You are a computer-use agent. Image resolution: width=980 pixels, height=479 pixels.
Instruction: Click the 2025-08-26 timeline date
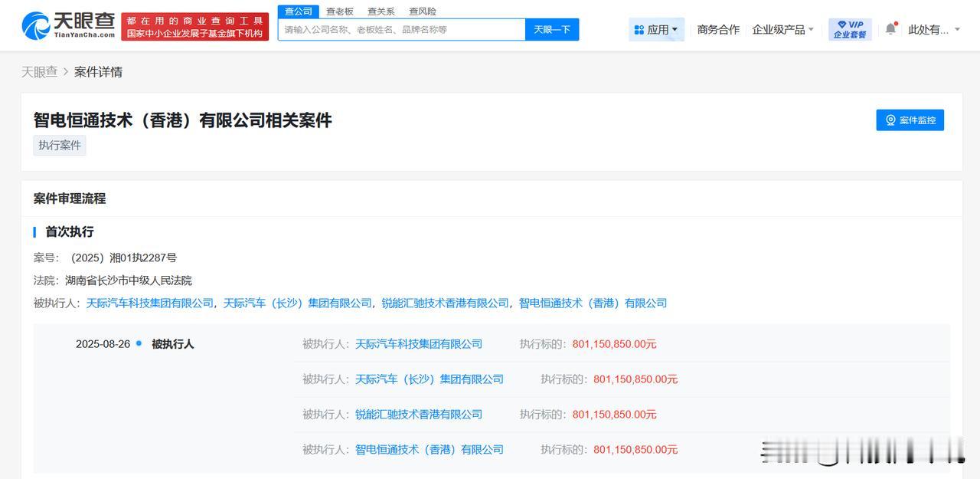(x=103, y=344)
